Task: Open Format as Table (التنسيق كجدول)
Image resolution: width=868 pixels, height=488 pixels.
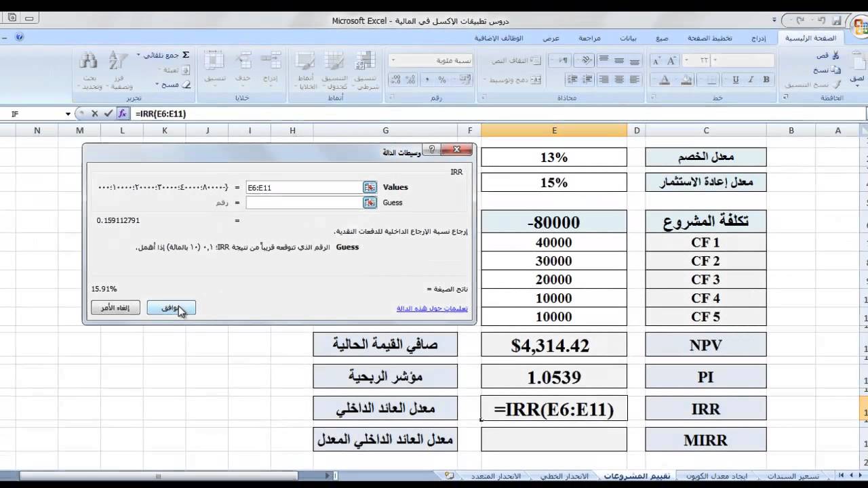Action: pos(335,70)
